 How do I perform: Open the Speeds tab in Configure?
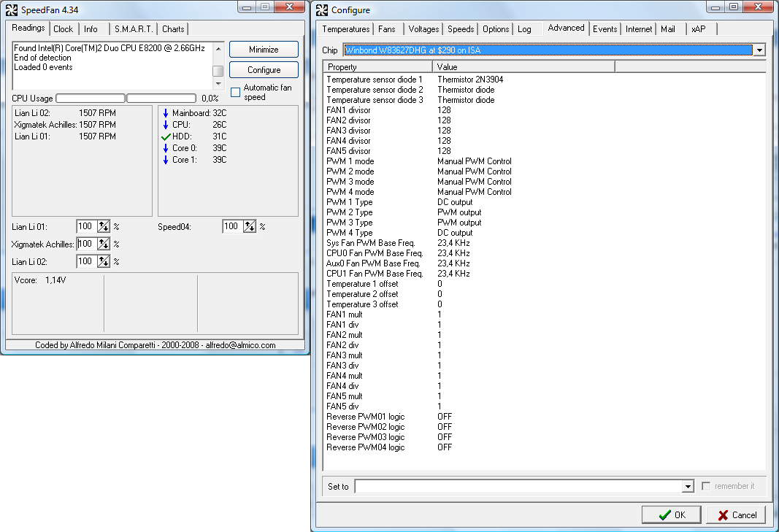click(x=461, y=29)
